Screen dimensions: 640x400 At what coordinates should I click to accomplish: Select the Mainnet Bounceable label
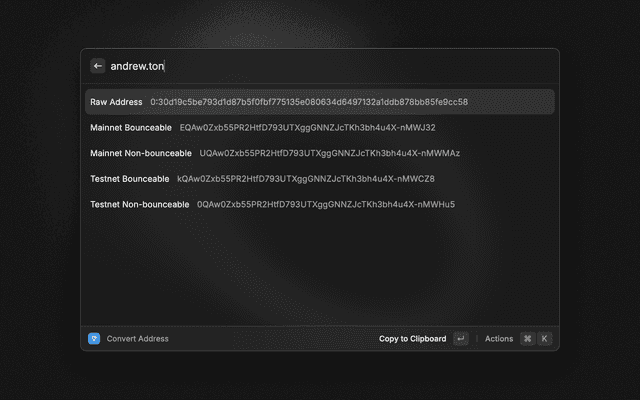(131, 128)
